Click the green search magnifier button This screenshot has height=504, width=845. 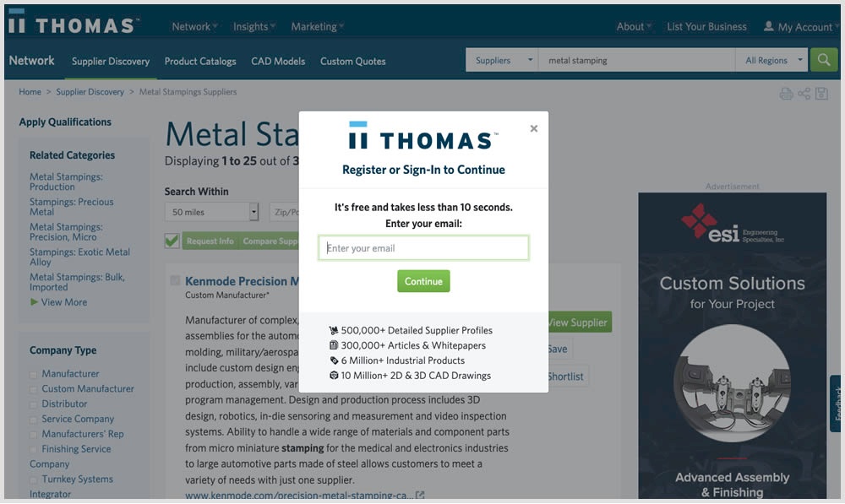[823, 60]
